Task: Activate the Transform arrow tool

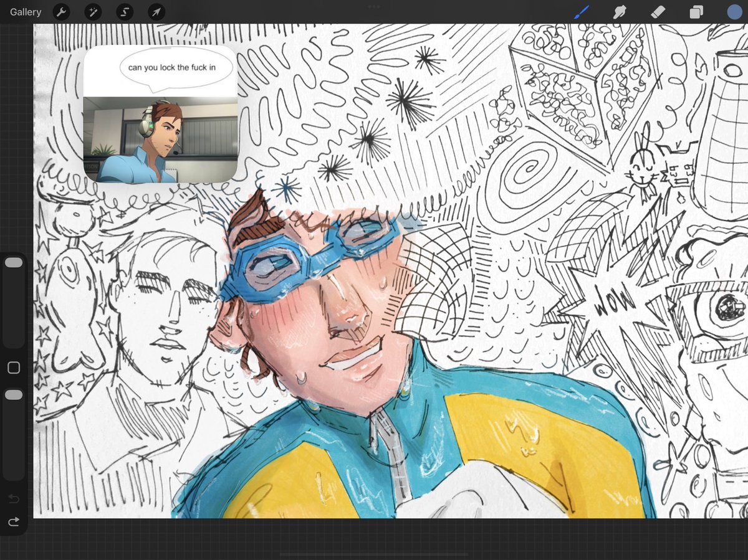Action: (156, 12)
